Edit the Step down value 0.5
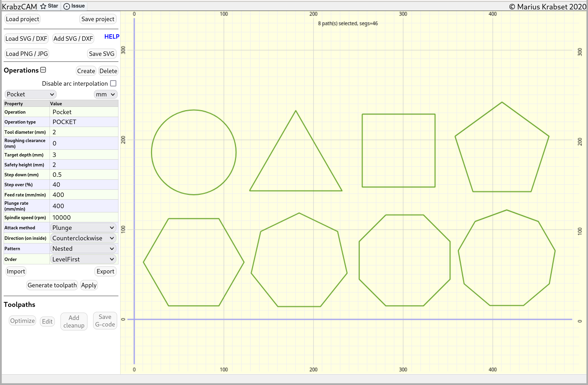The width and height of the screenshot is (588, 385). point(84,175)
